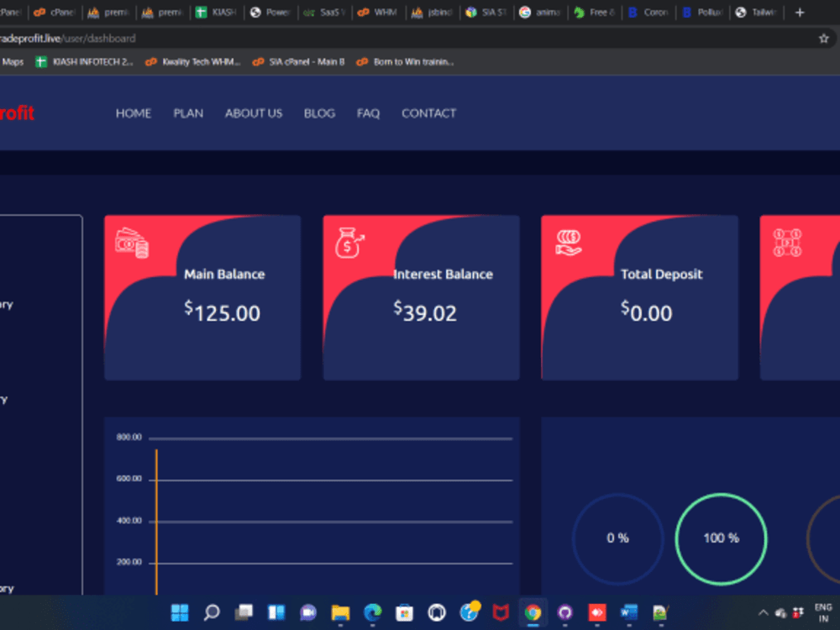The height and width of the screenshot is (630, 840).
Task: Click the money bag icon on Interest Balance card
Action: pyautogui.click(x=349, y=244)
